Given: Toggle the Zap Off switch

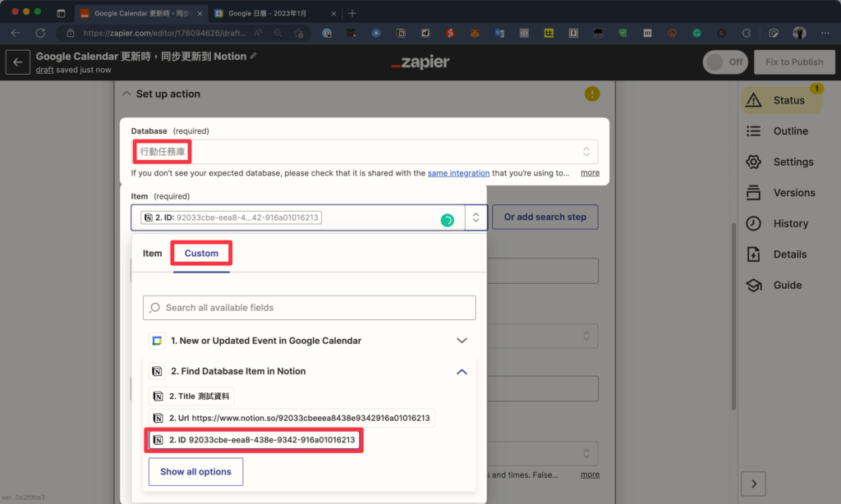Looking at the screenshot, I should [725, 62].
